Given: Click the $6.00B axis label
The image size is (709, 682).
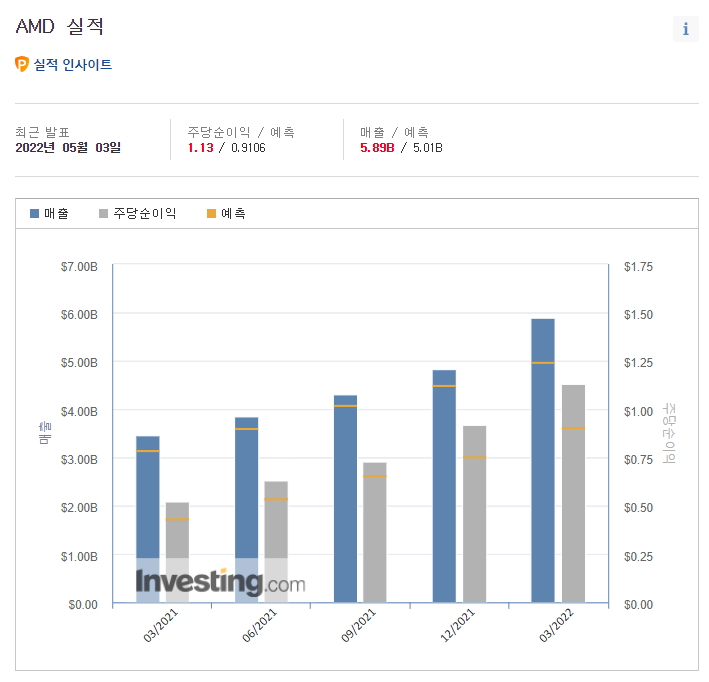Looking at the screenshot, I should 79,315.
